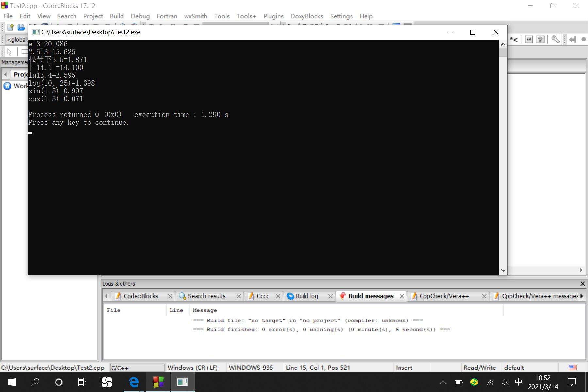Open the Build menu
This screenshot has height=392, width=588.
pos(117,16)
